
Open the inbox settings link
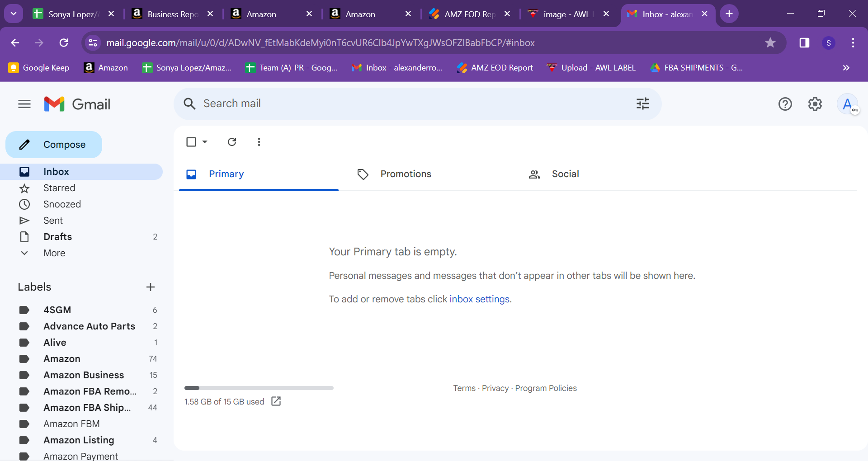[480, 299]
